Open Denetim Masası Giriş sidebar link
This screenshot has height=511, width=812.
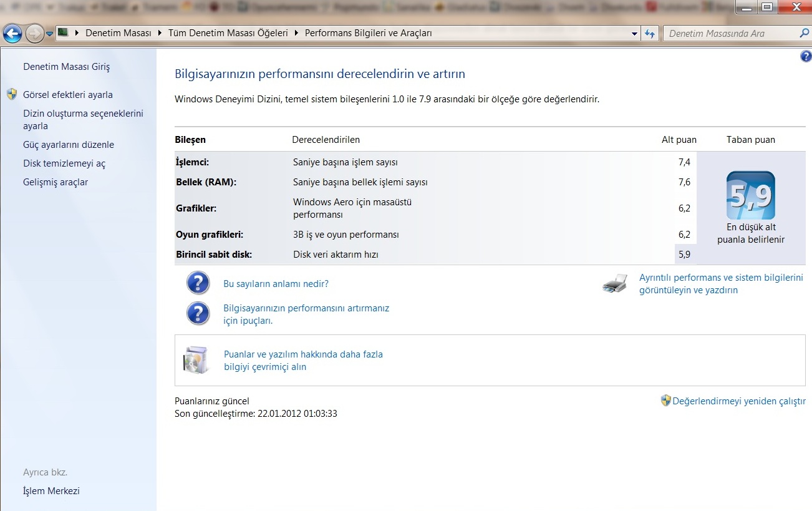coord(66,67)
